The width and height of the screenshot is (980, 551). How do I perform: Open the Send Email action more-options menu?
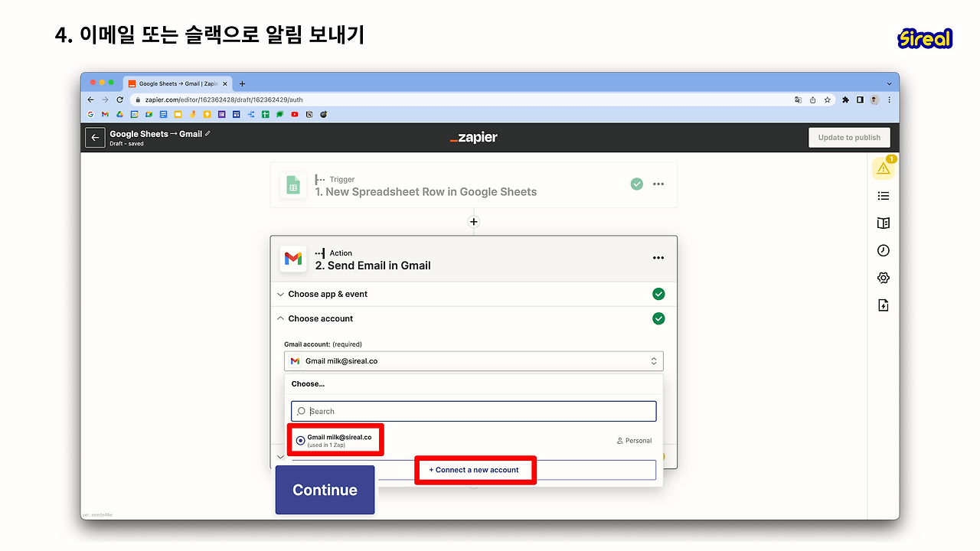tap(658, 258)
